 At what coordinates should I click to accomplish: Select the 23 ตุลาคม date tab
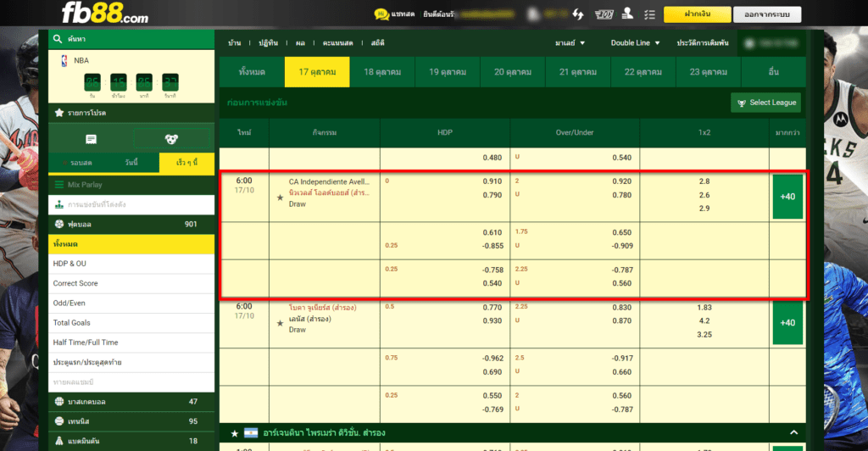(x=709, y=72)
